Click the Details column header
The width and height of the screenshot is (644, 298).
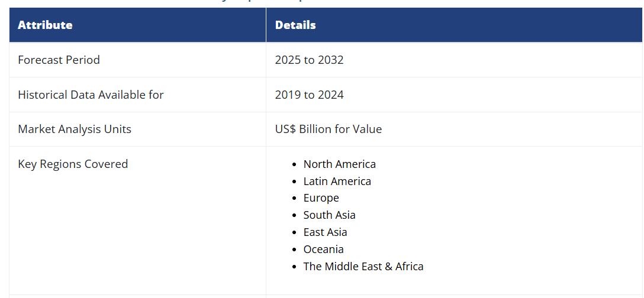point(295,25)
